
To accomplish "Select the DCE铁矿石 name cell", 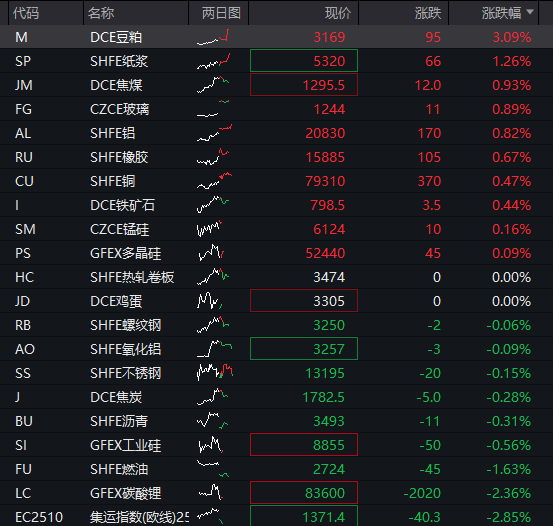I will (122, 205).
